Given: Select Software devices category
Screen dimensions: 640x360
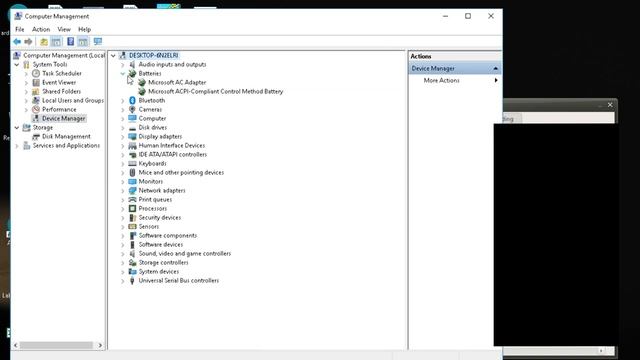Looking at the screenshot, I should pos(161,244).
